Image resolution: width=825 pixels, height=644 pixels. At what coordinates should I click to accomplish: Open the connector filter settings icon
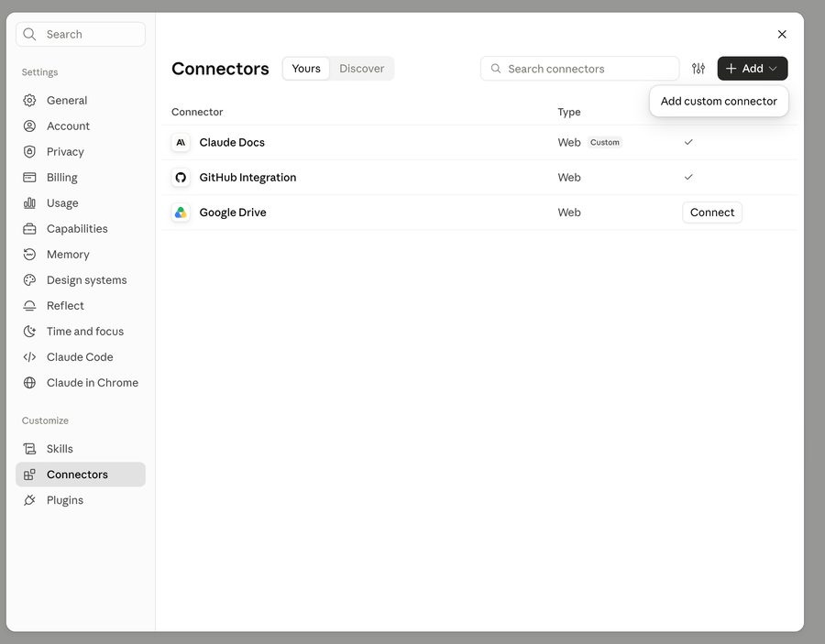click(x=698, y=69)
